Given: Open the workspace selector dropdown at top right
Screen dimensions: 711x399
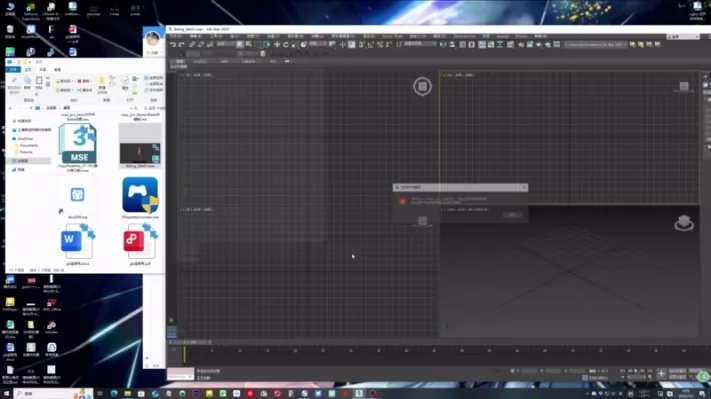Looking at the screenshot, I should pos(683,36).
